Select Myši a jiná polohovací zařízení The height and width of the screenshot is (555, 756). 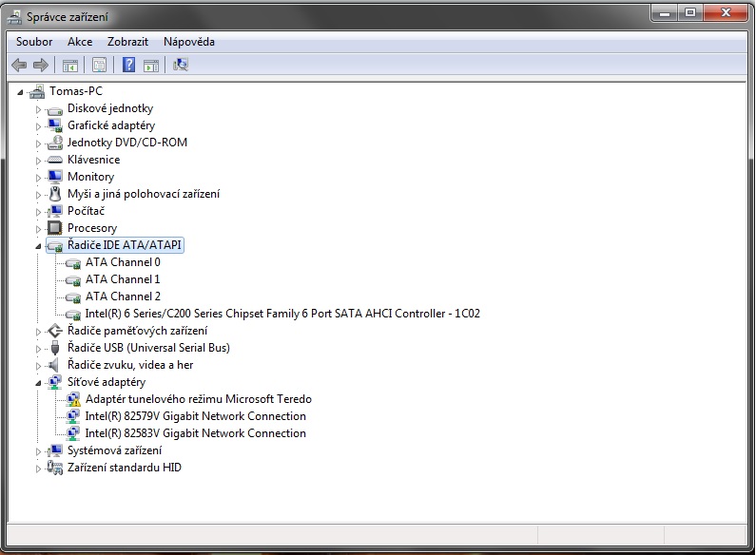pos(144,194)
